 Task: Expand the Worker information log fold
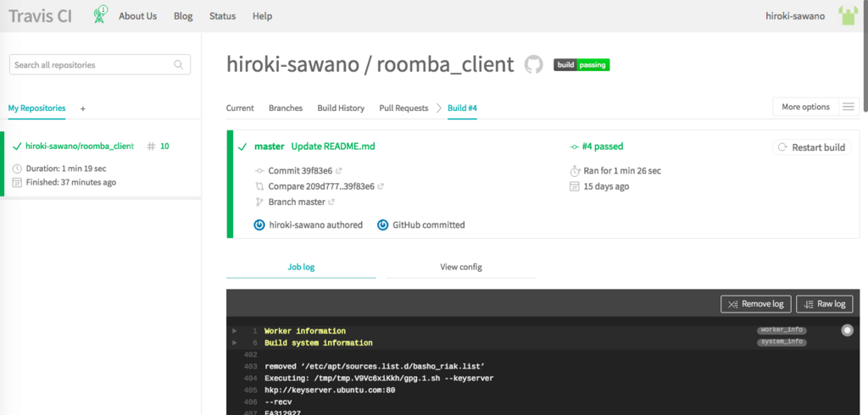tap(305, 331)
